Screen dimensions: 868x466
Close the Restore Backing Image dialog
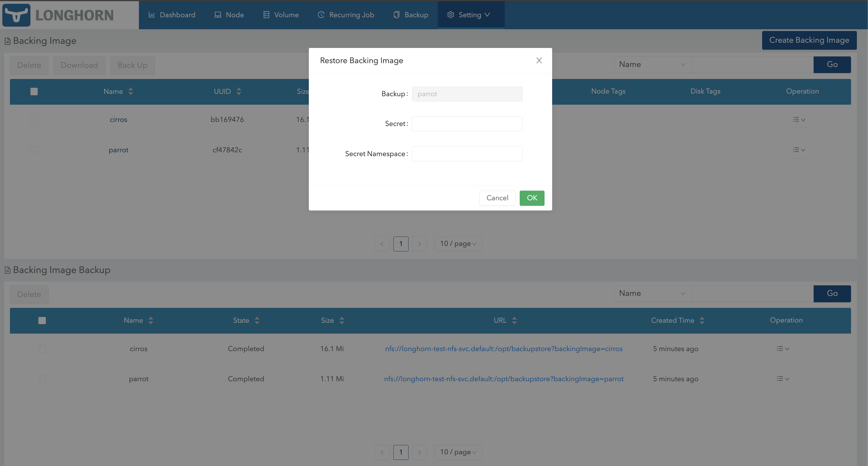[x=539, y=60]
